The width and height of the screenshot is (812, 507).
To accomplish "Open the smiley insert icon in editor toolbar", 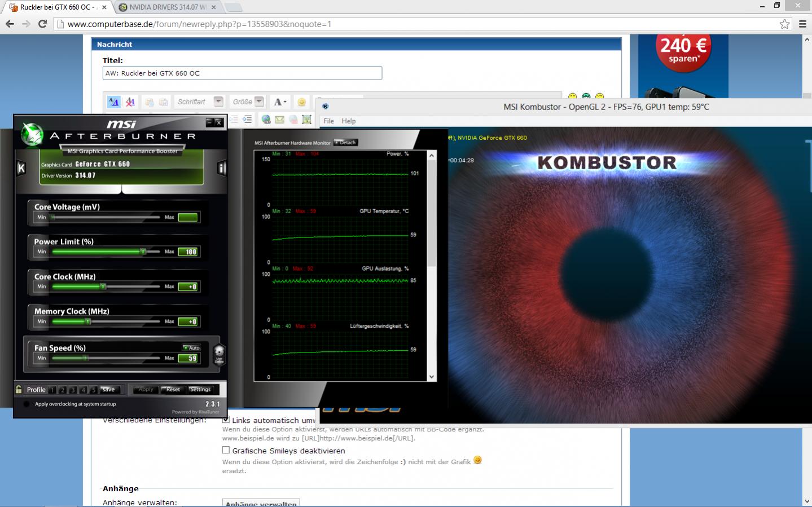I will pos(301,102).
